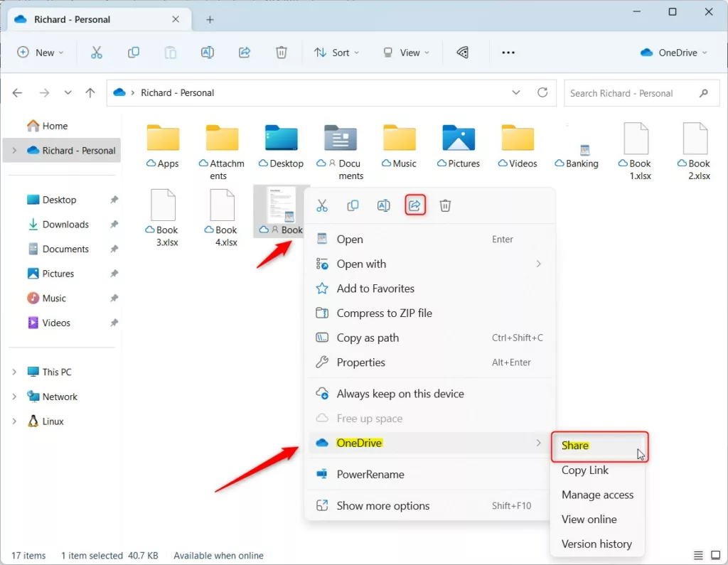
Task: Click the Rename icon in the toolbar
Action: (x=208, y=53)
